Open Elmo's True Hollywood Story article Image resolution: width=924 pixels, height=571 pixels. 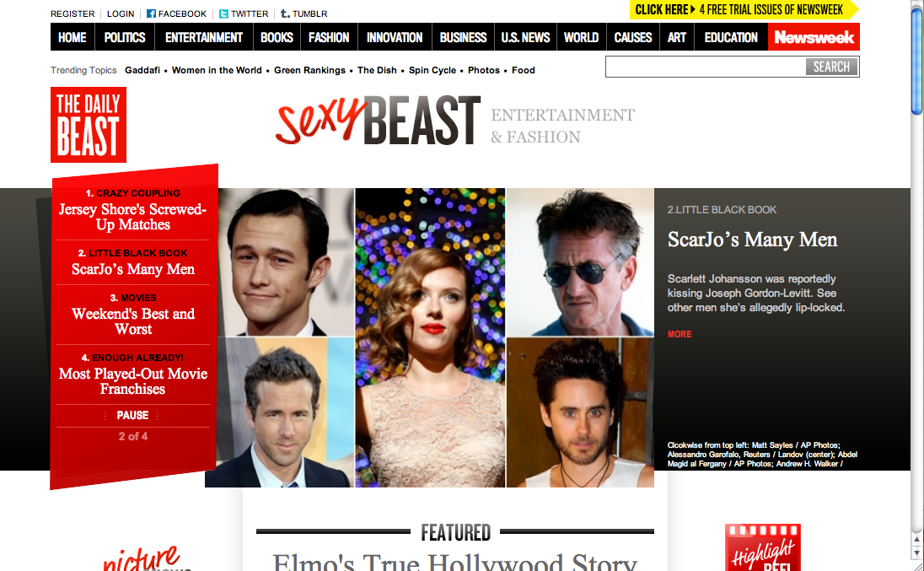454,561
